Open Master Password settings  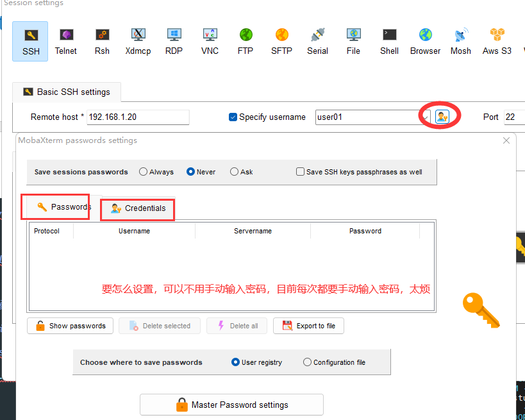coord(231,405)
